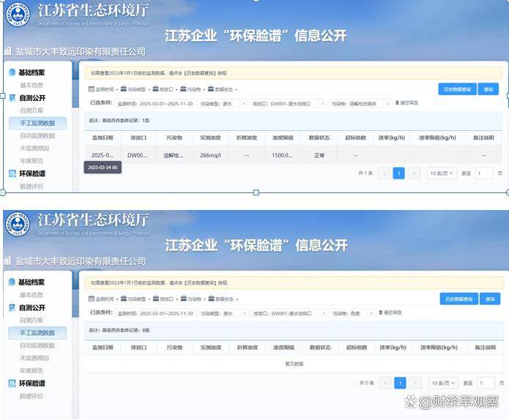The width and height of the screenshot is (509, 420).
Task: Click 清空筛选 clear-filter icon in top screenshot
Action: point(398,103)
